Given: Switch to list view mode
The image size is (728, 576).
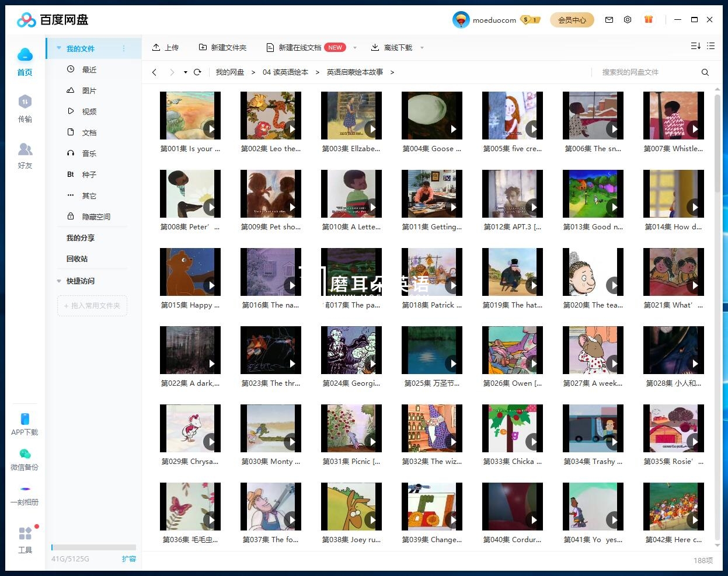Looking at the screenshot, I should tap(710, 46).
